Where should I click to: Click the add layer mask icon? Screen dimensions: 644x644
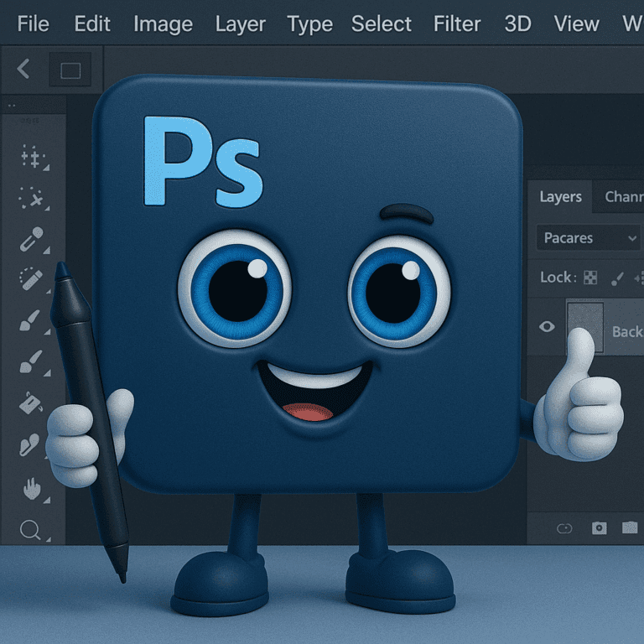pos(599,528)
